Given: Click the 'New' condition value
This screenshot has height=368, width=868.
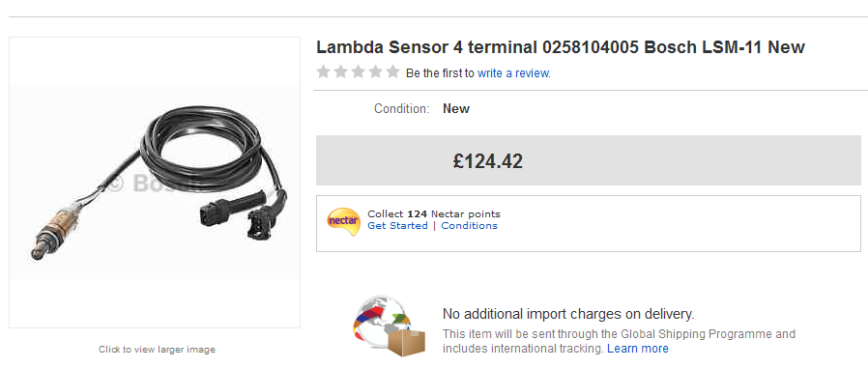Looking at the screenshot, I should point(456,108).
